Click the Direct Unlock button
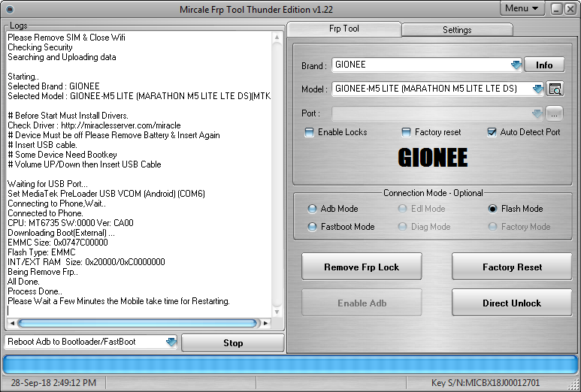 coord(512,303)
